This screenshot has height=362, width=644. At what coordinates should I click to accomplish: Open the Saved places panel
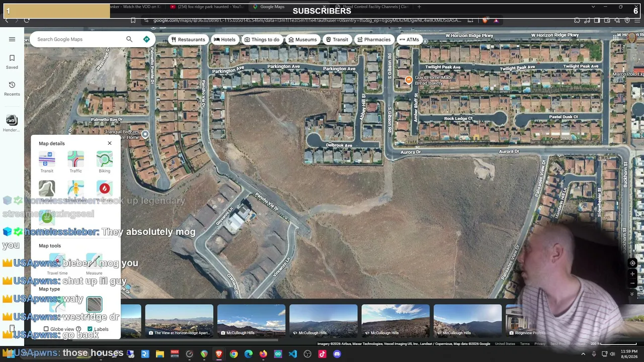click(12, 62)
